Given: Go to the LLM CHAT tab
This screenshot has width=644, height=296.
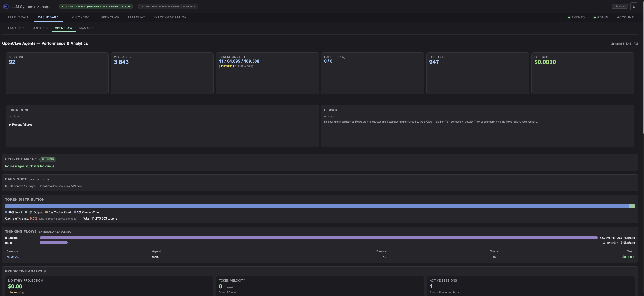Looking at the screenshot, I should click(136, 17).
